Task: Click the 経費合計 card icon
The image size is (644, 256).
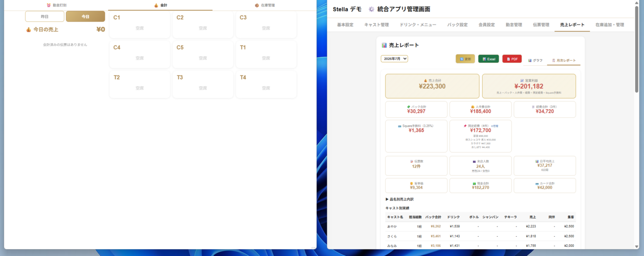Action: click(533, 107)
